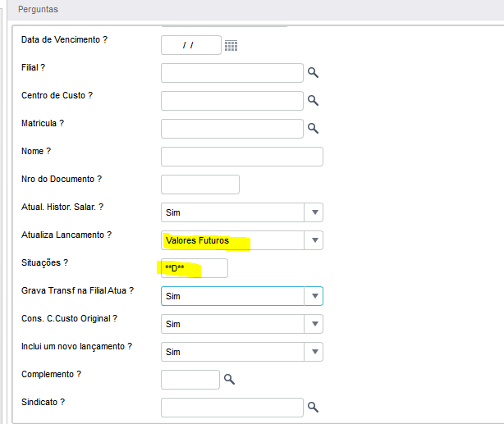Click into the Complemento input field

(x=190, y=380)
